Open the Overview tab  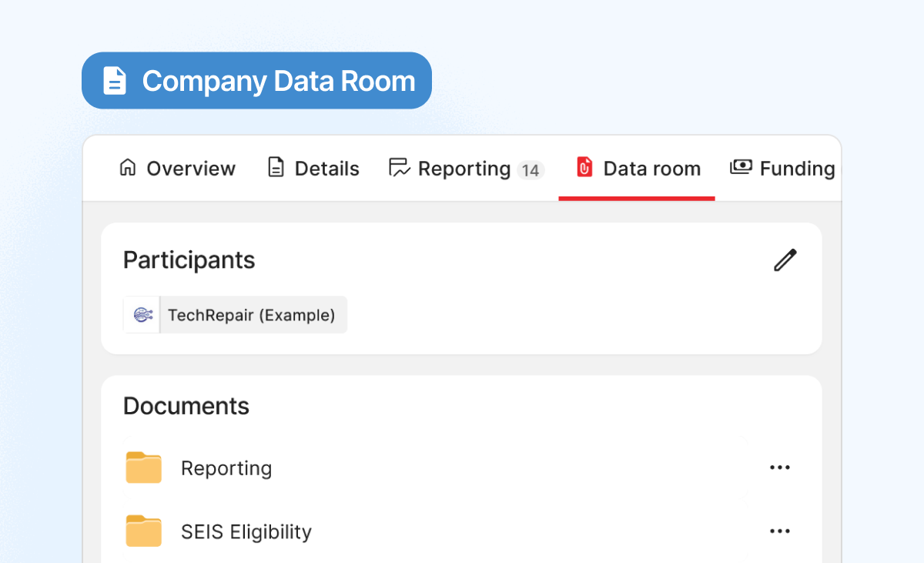click(177, 169)
